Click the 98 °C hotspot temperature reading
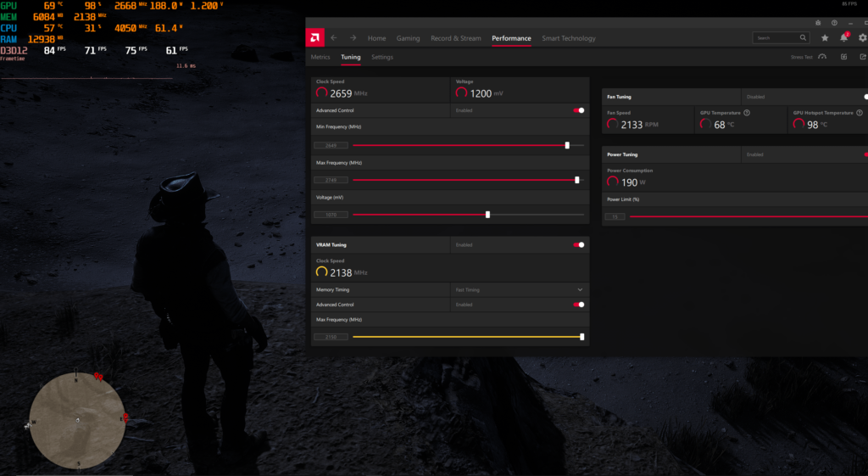Screen dimensions: 868x476 817,125
